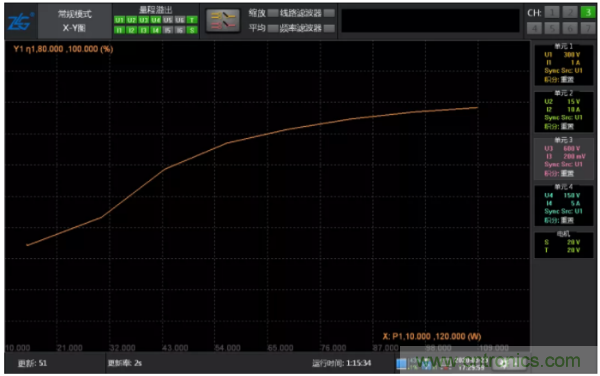Open the wiring configuration icon button
Viewport: 600px width, 376px height.
(x=223, y=21)
